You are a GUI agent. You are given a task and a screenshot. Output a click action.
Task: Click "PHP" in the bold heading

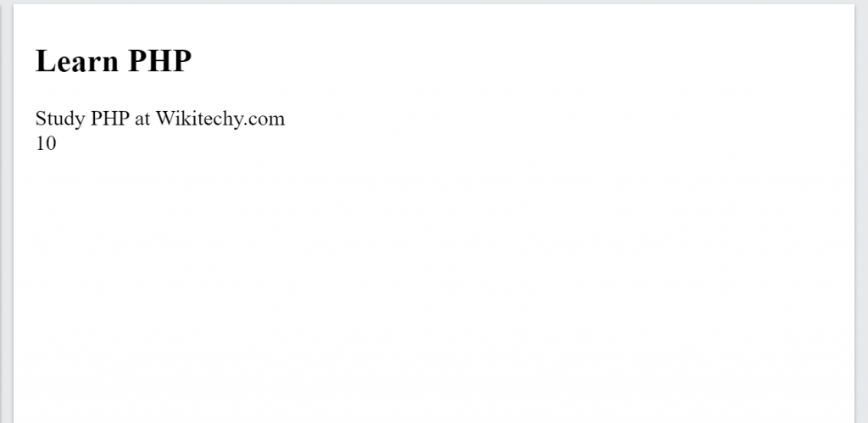[160, 61]
